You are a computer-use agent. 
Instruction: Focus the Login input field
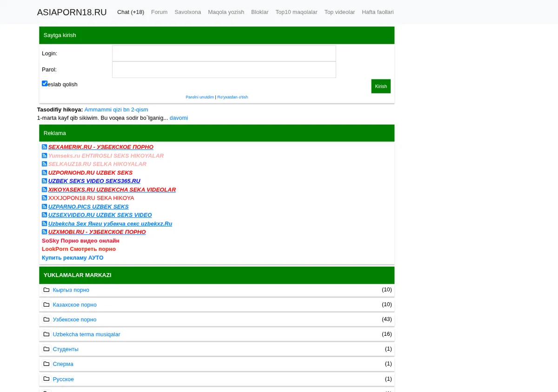click(x=224, y=53)
